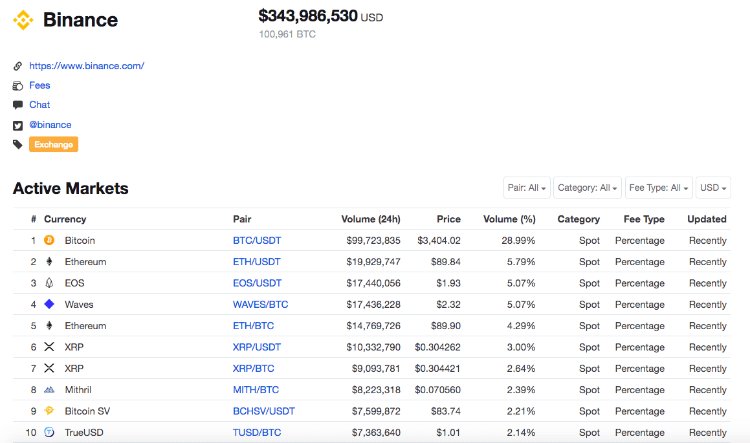Viewport: 750px width, 443px height.
Task: Click the Waves currency name
Action: click(x=79, y=305)
